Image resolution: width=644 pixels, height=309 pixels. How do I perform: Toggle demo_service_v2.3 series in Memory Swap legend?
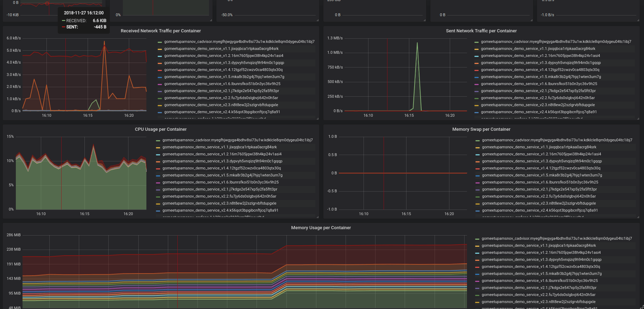pos(539,203)
